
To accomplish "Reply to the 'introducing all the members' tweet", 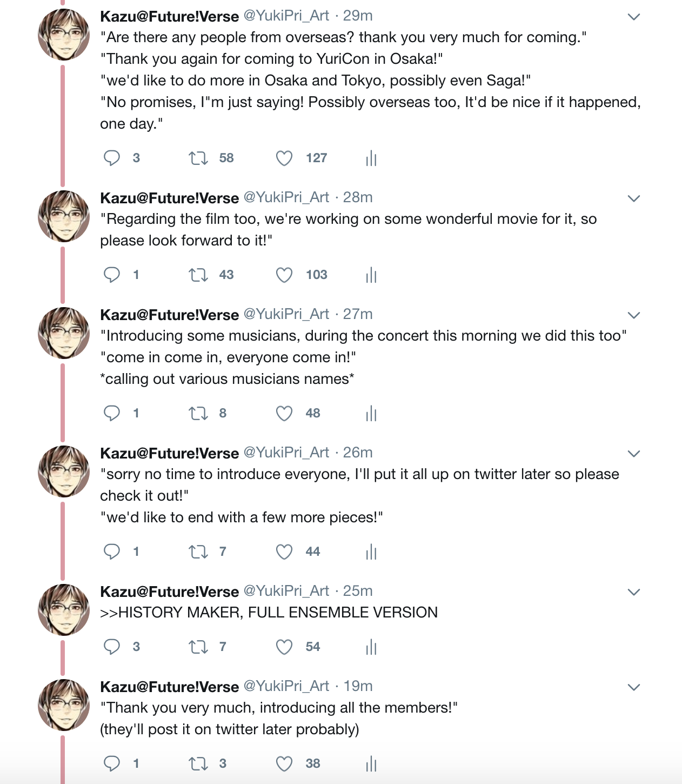I will tap(112, 763).
